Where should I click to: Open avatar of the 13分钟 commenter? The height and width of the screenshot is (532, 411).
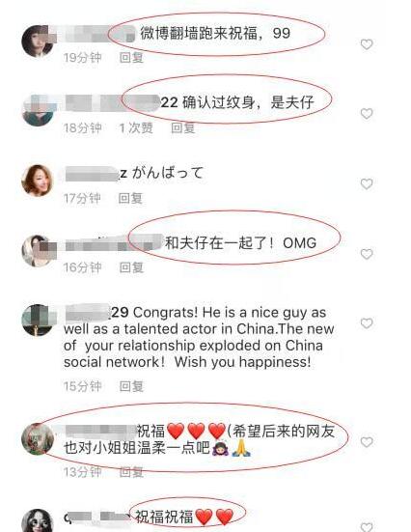point(38,438)
